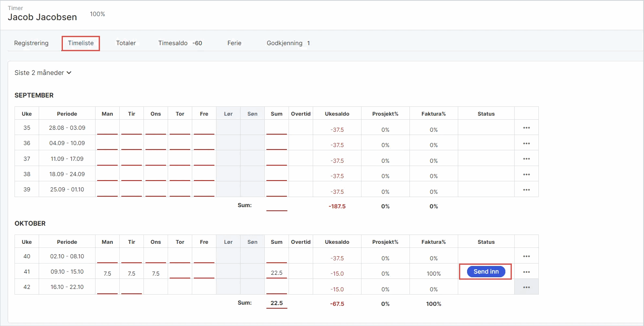Open the Godkjenning tab
Image resolution: width=644 pixels, height=326 pixels.
288,43
